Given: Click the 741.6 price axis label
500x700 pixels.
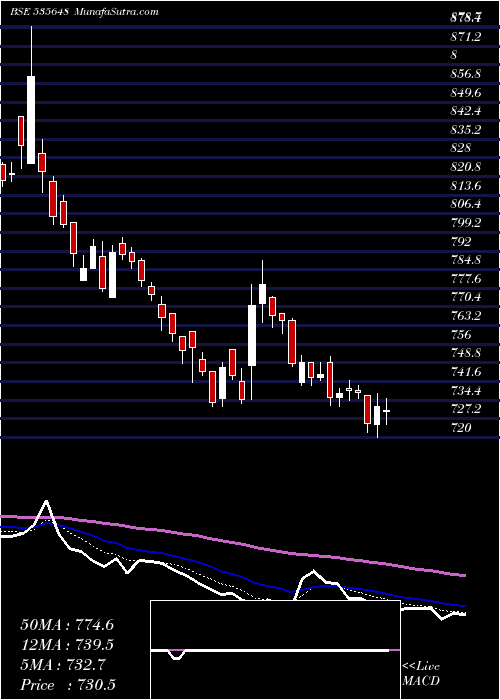Looking at the screenshot, I should point(465,372).
